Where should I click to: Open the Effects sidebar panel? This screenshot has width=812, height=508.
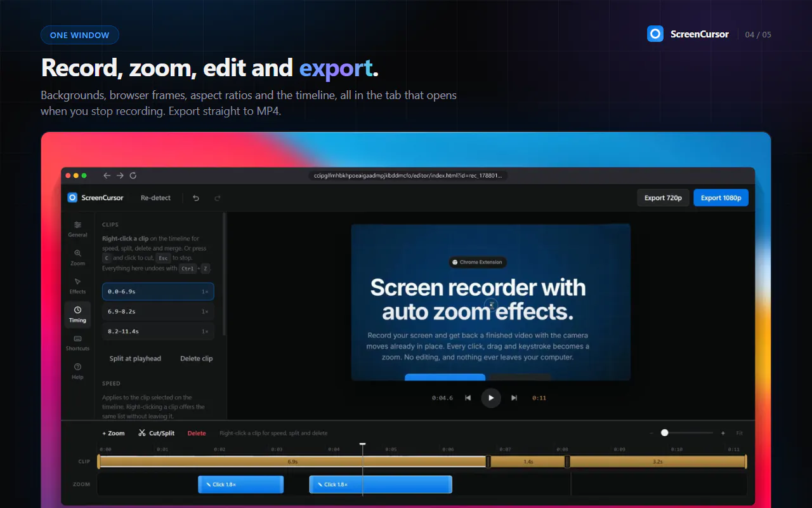(77, 286)
